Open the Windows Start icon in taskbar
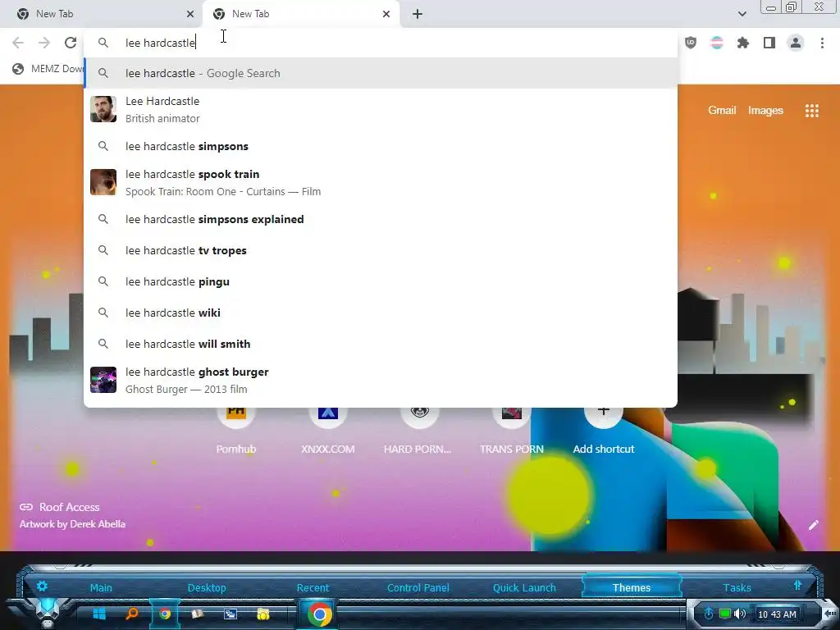The width and height of the screenshot is (840, 630). tap(99, 614)
